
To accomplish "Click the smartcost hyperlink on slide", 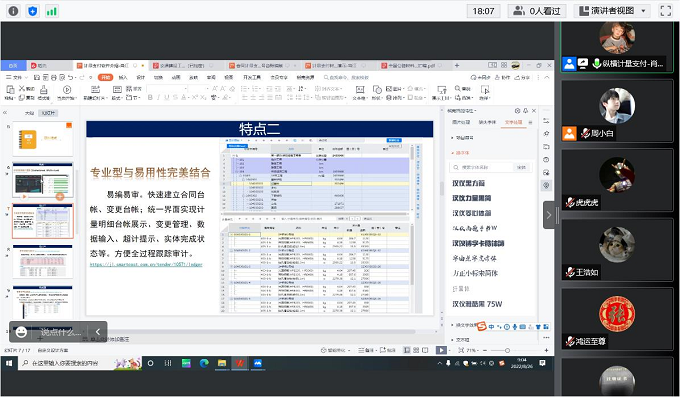I will click(x=146, y=264).
